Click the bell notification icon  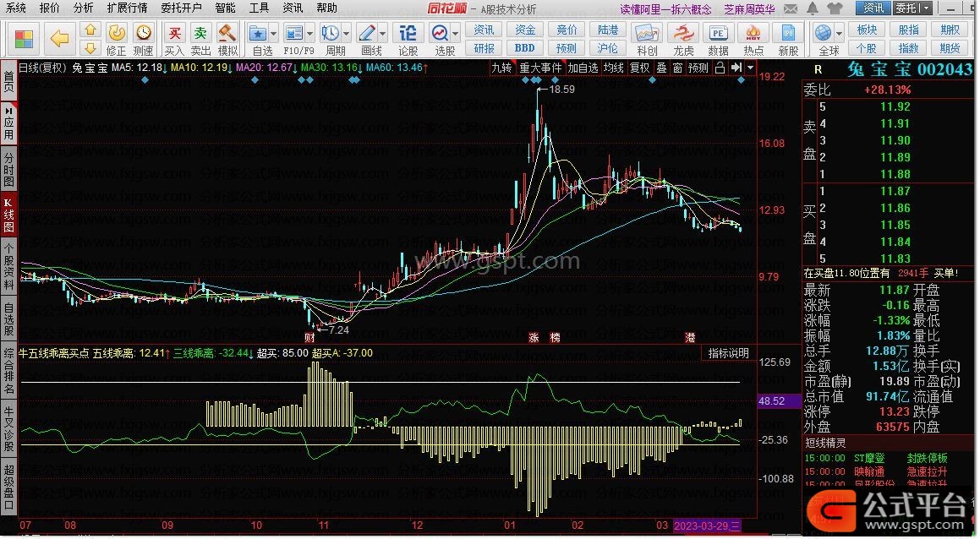[813, 8]
